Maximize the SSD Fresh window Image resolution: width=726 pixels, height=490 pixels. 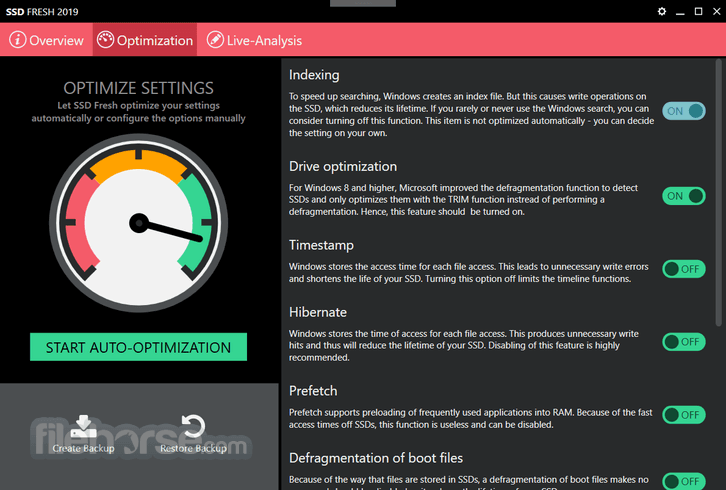[698, 12]
